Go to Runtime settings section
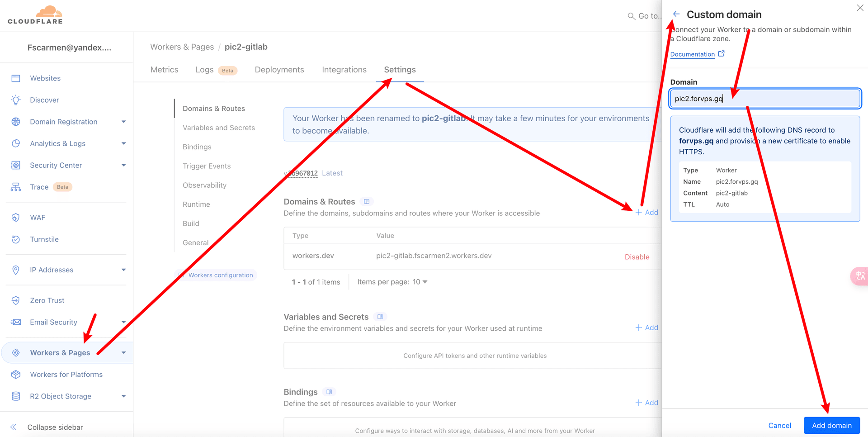Screen dimensions: 868x437 (x=196, y=204)
